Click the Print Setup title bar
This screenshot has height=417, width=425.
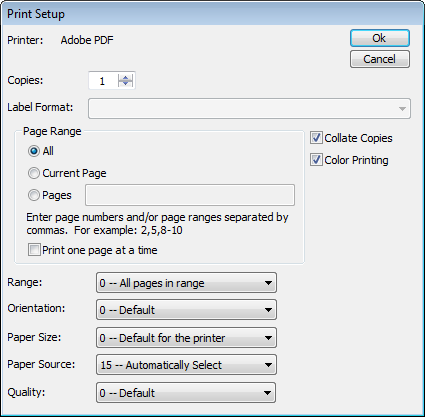coord(212,14)
